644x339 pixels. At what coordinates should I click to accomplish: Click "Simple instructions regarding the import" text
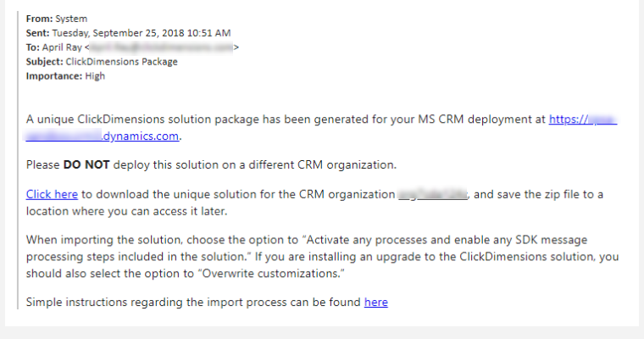(144, 301)
